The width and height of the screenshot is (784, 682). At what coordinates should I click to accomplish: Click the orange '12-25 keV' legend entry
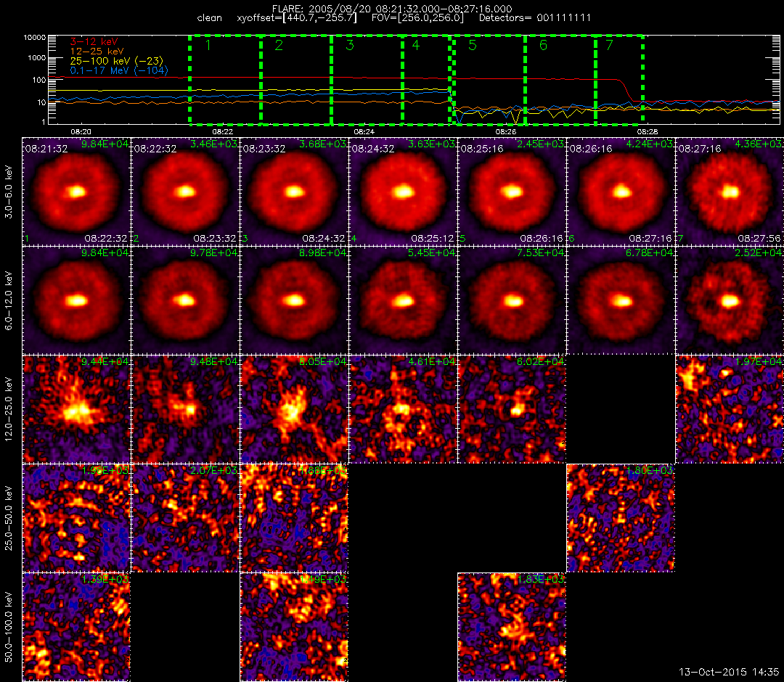tap(97, 52)
